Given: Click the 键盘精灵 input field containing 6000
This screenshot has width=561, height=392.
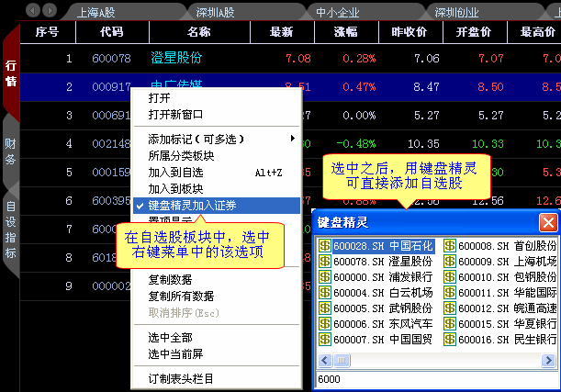Looking at the screenshot, I should coord(432,379).
